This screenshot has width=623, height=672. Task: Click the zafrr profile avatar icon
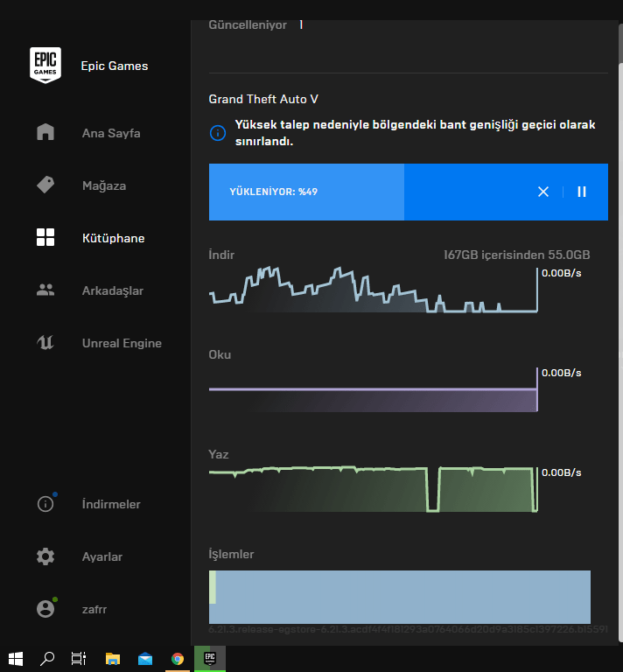(x=45, y=609)
